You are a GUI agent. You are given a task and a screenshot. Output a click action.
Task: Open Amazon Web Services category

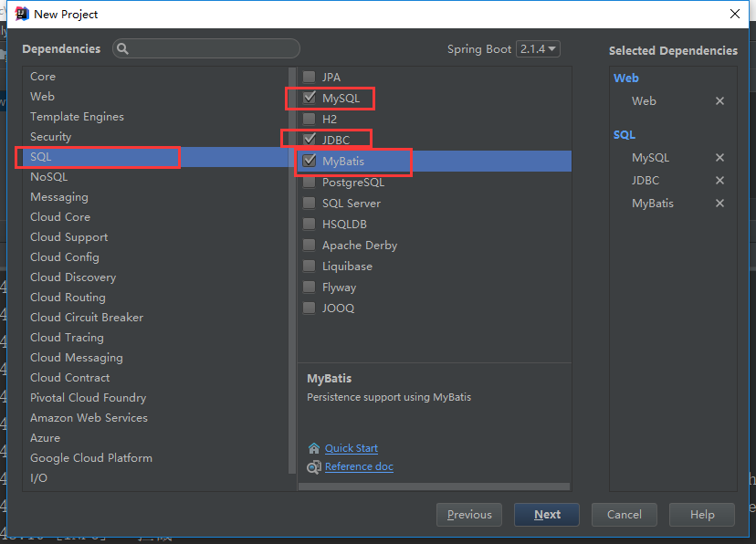[x=155, y=418]
